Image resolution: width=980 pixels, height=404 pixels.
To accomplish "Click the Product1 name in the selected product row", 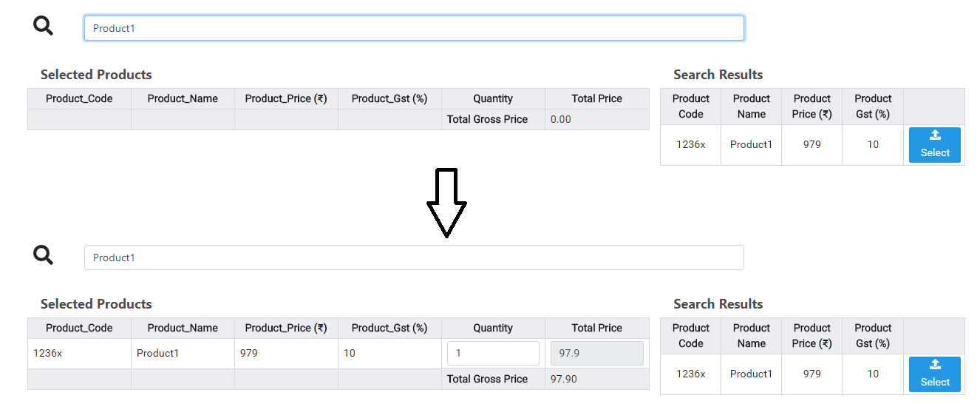I will [157, 353].
